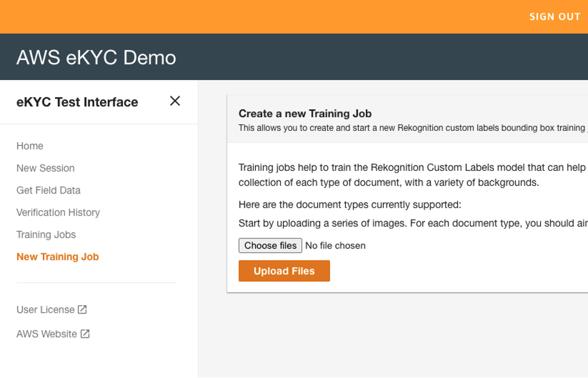Click the Create a new Training Job heading
Image resolution: width=588 pixels, height=378 pixels.
coord(305,113)
